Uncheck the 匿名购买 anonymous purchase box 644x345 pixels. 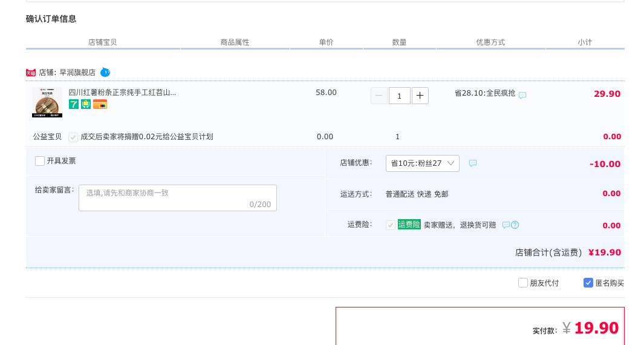pos(588,283)
